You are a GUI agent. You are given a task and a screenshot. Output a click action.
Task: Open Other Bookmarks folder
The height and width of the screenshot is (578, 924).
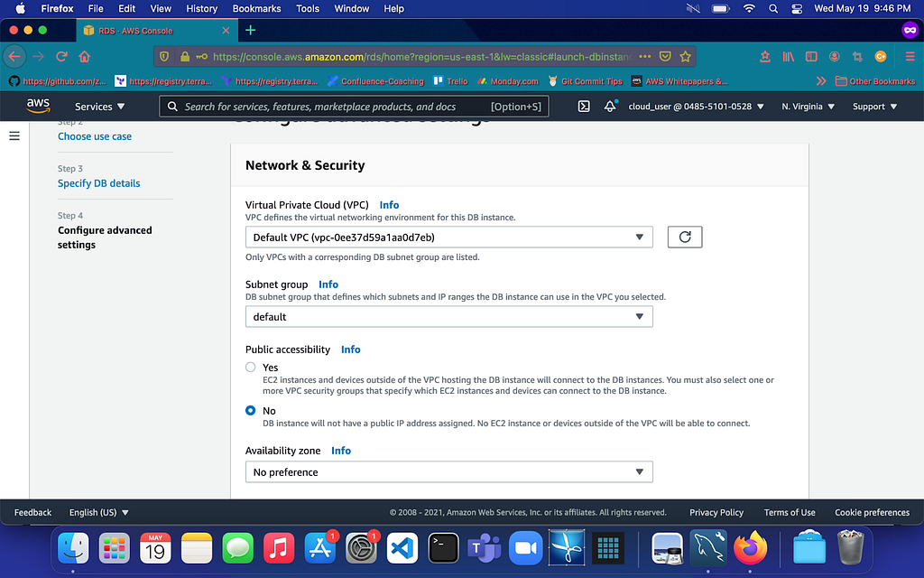coord(875,81)
